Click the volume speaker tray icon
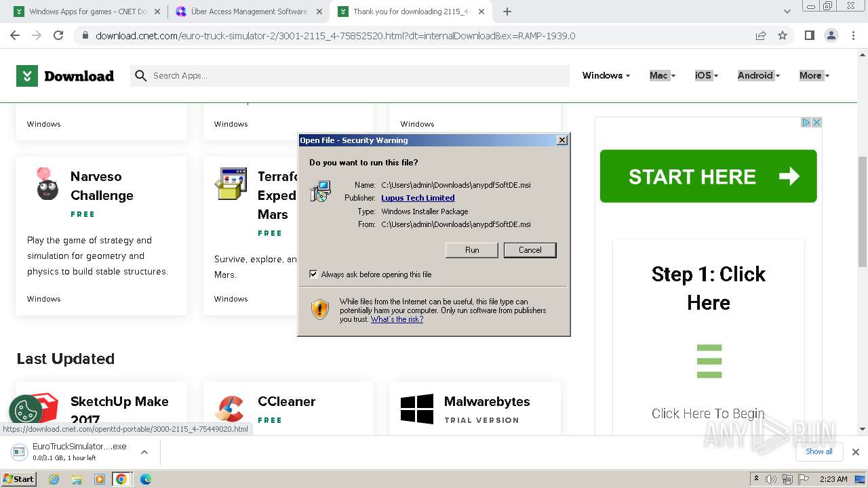The height and width of the screenshot is (488, 868). [x=771, y=479]
